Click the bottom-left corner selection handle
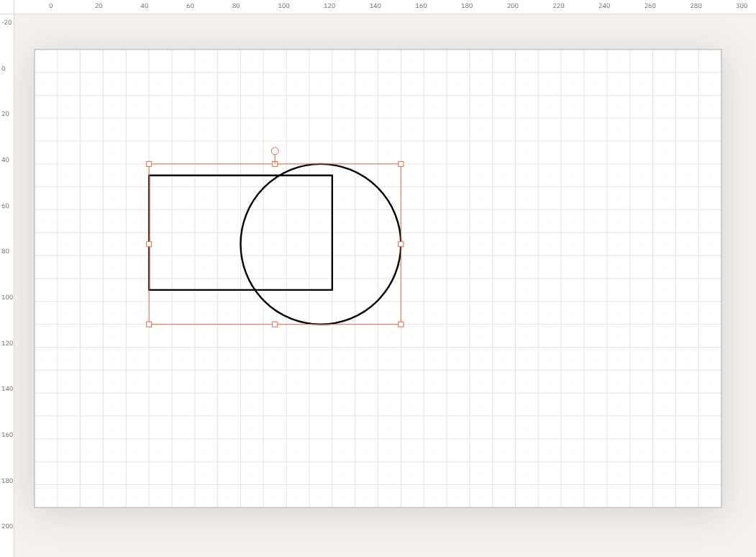This screenshot has height=557, width=756. 149,325
